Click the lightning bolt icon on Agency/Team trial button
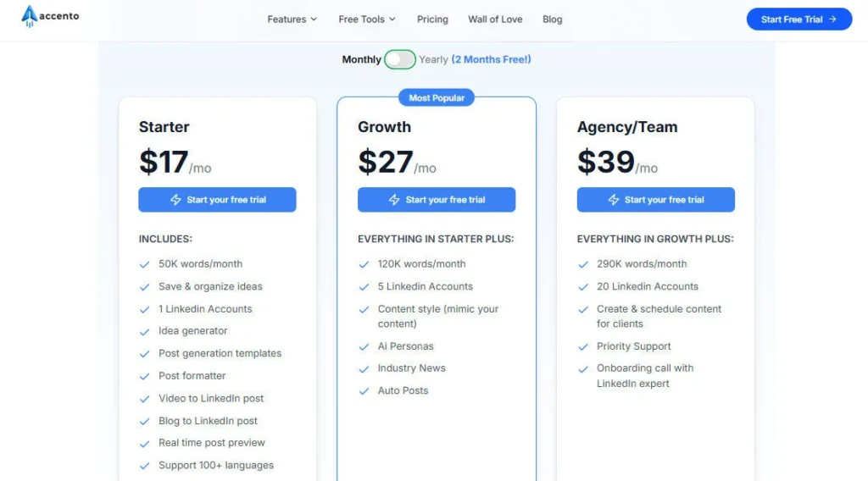The height and width of the screenshot is (481, 868). (x=614, y=200)
